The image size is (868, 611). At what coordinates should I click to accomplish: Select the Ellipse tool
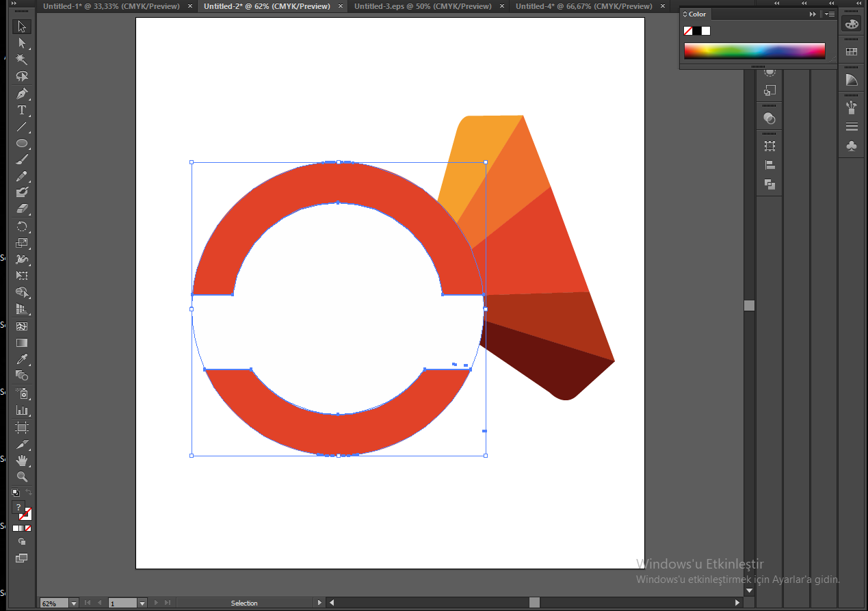(22, 144)
